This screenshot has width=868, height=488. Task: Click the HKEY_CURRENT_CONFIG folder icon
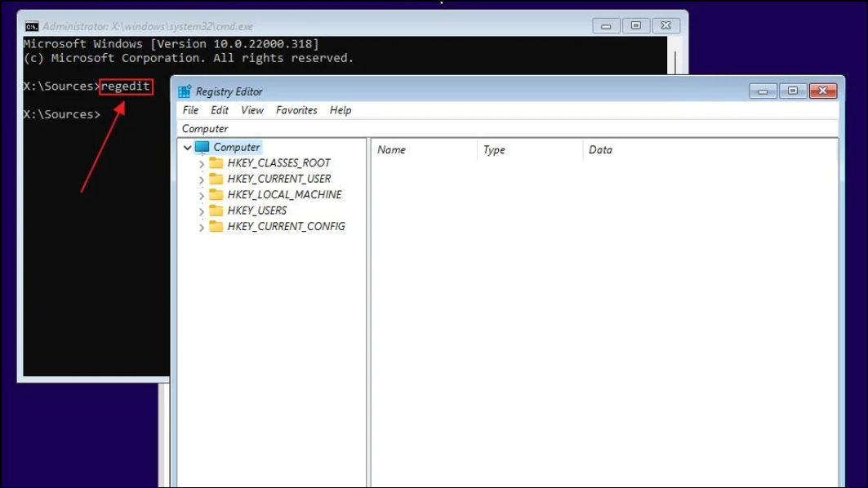tap(216, 226)
